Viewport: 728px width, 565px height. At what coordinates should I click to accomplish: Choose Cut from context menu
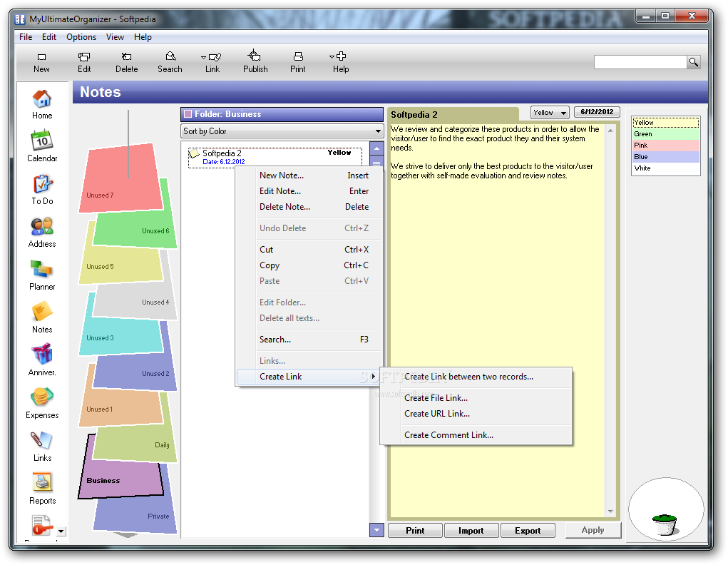[309, 250]
